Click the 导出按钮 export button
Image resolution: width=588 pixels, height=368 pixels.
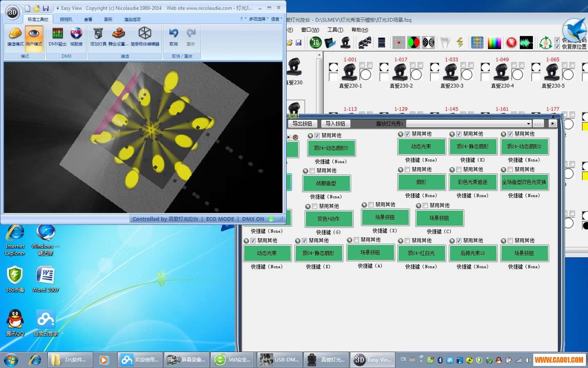pos(302,123)
